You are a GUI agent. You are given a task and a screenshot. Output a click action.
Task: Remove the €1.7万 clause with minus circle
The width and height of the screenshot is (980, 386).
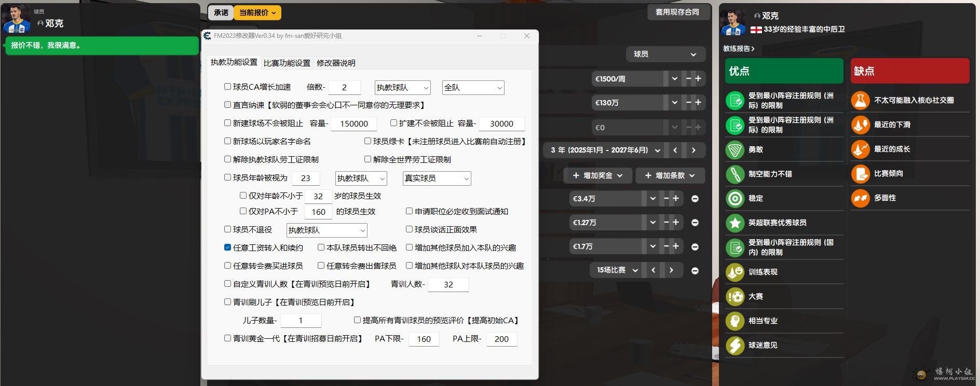click(695, 247)
